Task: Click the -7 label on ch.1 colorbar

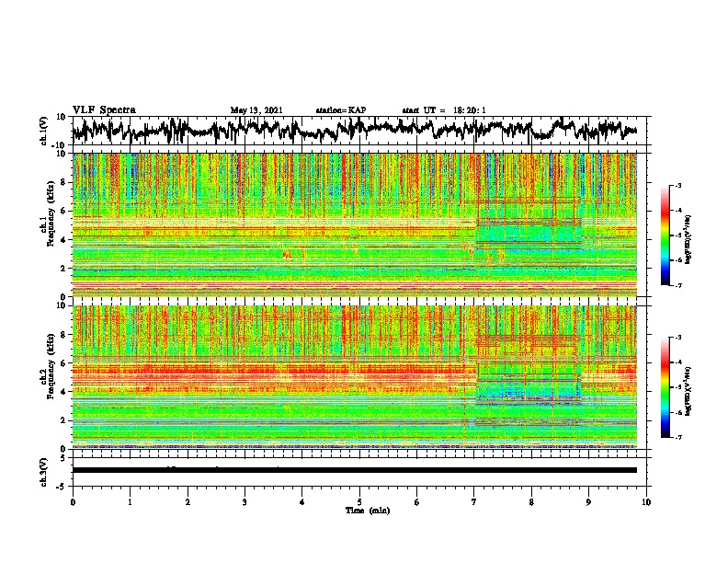Action: pos(677,285)
